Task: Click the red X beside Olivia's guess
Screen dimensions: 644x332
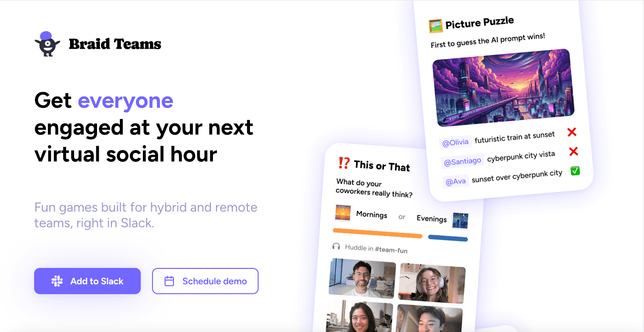Action: click(572, 132)
